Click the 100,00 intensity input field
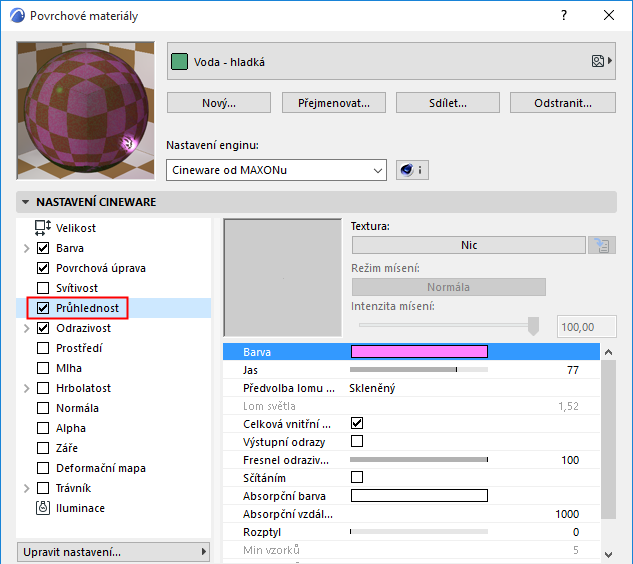Viewport: 633px width, 564px height. point(587,327)
